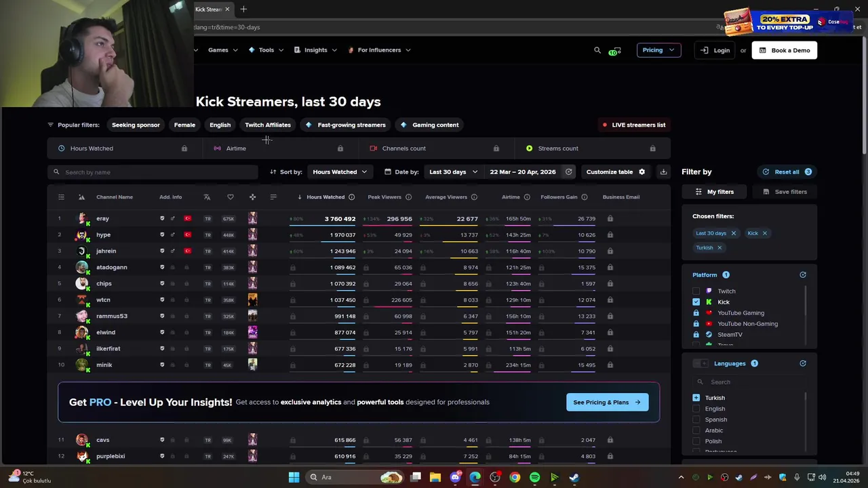Click the gear icon in Customize table button
This screenshot has width=868, height=488.
click(x=642, y=172)
